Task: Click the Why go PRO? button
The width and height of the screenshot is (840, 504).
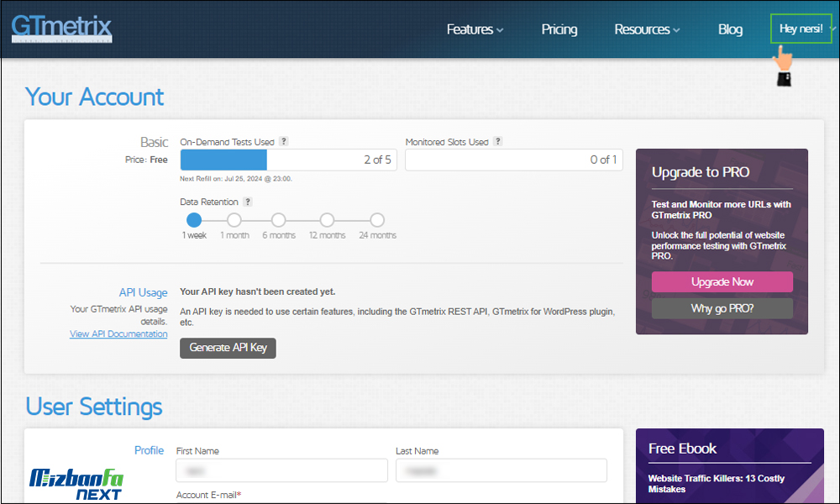Action: [x=722, y=308]
